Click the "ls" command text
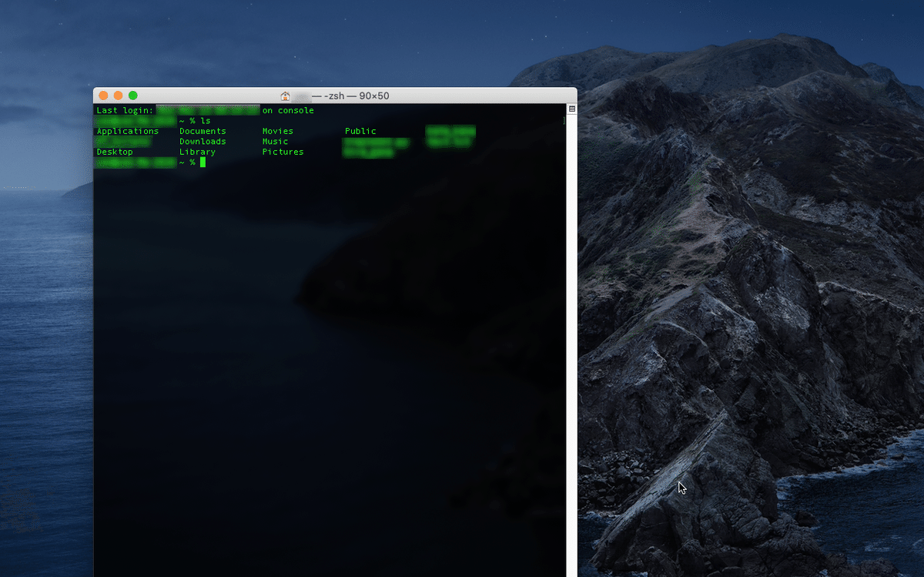 pyautogui.click(x=205, y=121)
